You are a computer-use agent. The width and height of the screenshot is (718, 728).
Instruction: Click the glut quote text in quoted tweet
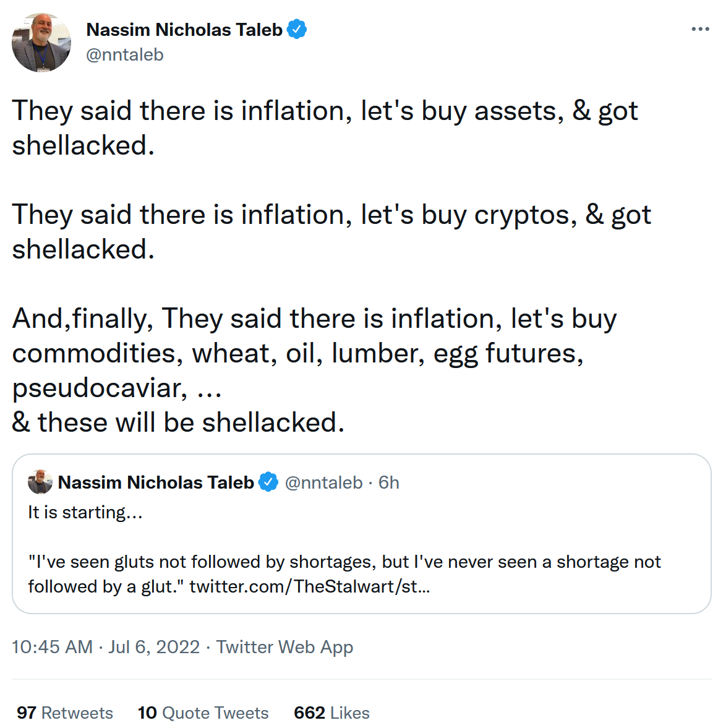coord(344,562)
